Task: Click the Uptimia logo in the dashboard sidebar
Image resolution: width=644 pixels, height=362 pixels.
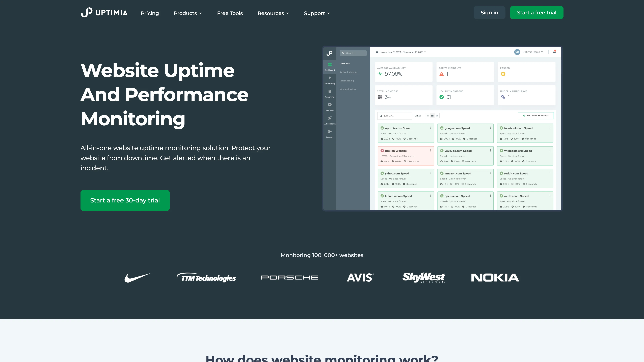Action: click(x=330, y=53)
